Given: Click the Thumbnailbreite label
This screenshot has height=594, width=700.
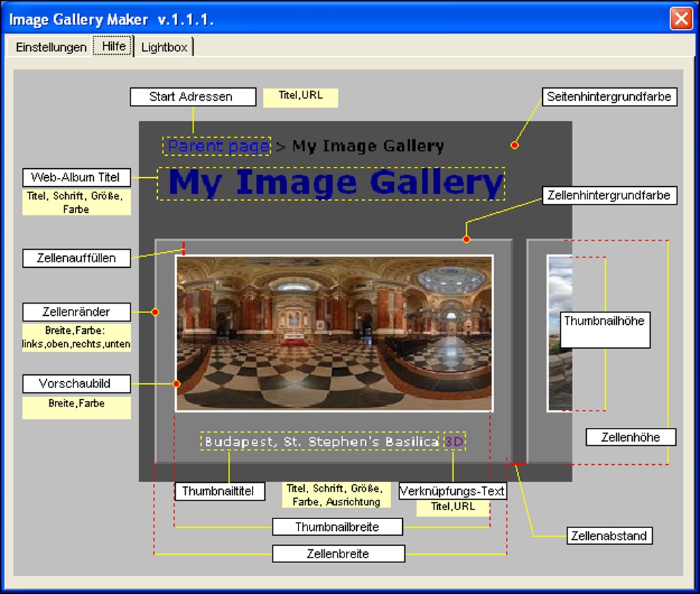Looking at the screenshot, I should pyautogui.click(x=338, y=527).
